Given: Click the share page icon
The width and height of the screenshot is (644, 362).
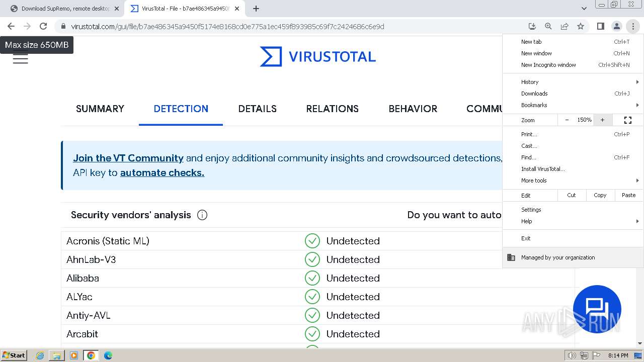Looking at the screenshot, I should tap(565, 26).
